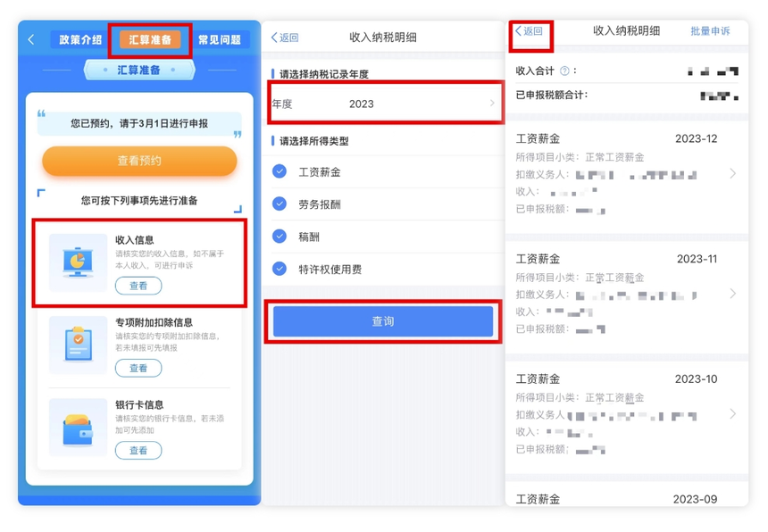Click the 2023-11 date label
768x532 pixels.
(697, 259)
